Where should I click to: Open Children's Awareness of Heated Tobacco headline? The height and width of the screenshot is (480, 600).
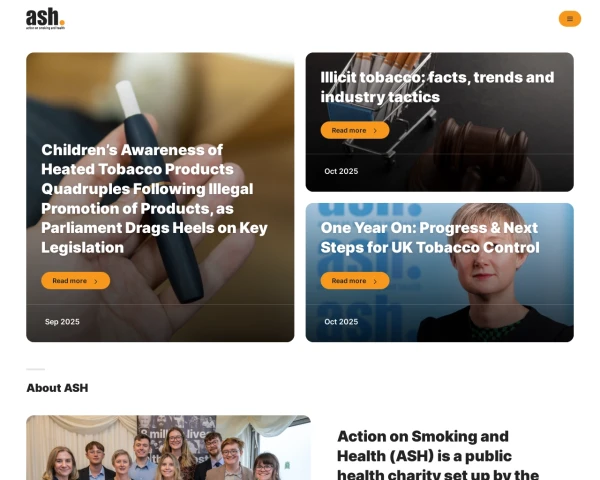154,199
